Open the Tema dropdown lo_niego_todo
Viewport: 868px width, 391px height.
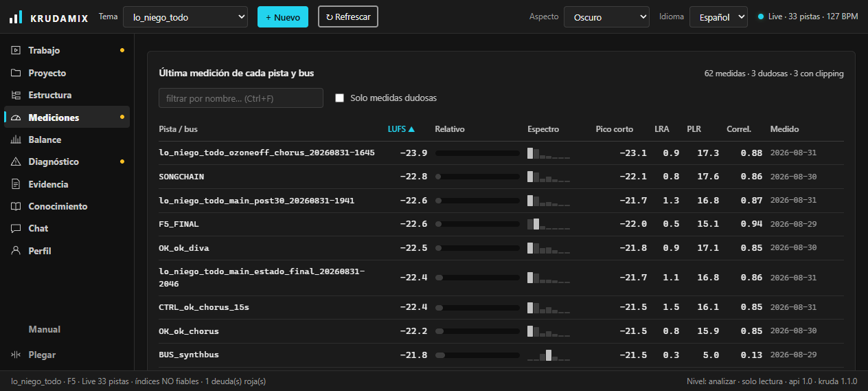tap(185, 16)
